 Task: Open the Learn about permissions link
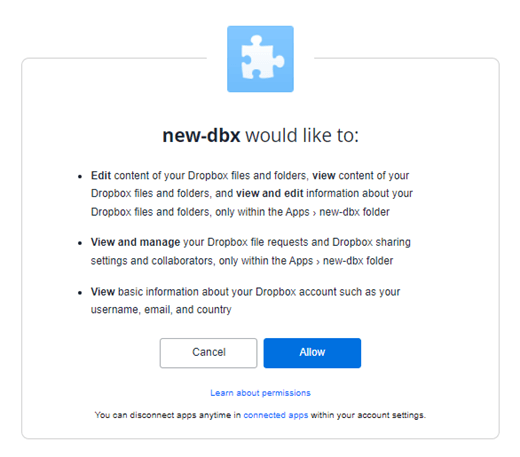(260, 393)
